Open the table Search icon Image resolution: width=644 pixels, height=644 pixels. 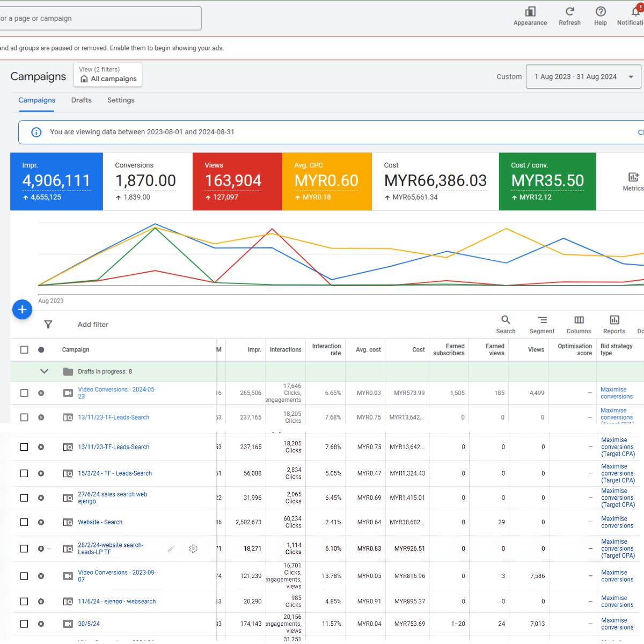point(506,320)
